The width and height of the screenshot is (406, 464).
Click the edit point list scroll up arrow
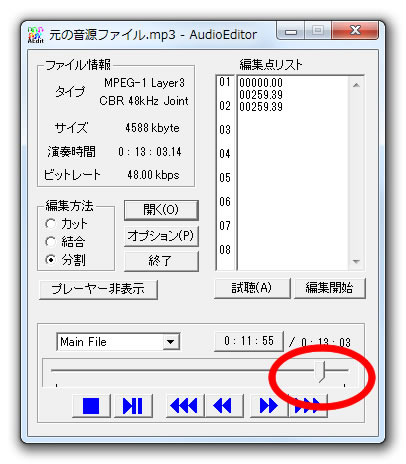click(x=356, y=85)
